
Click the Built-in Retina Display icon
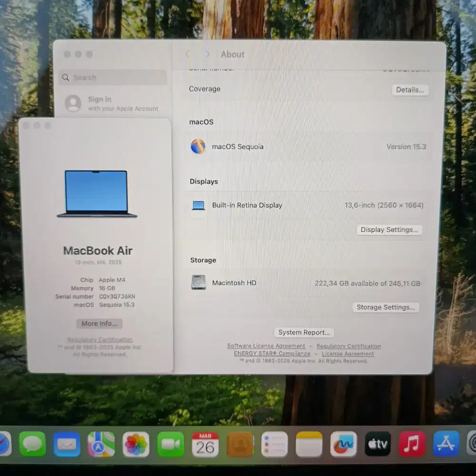pyautogui.click(x=198, y=205)
